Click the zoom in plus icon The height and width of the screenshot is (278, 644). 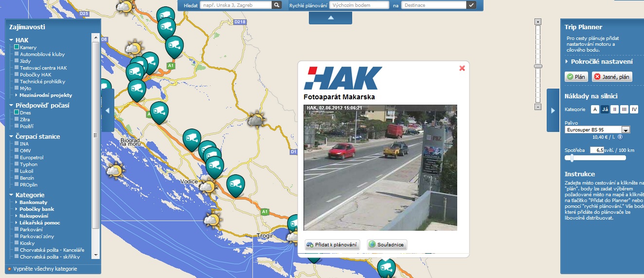coord(537,22)
